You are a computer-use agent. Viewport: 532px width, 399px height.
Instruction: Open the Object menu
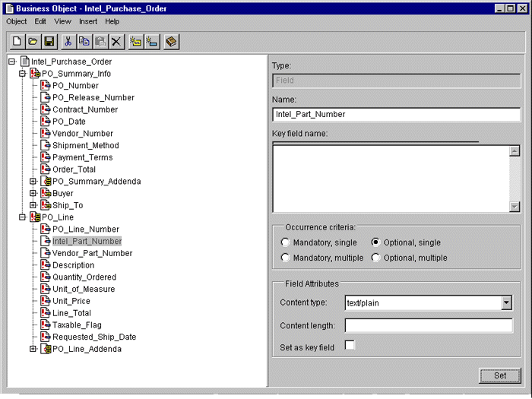tap(16, 21)
